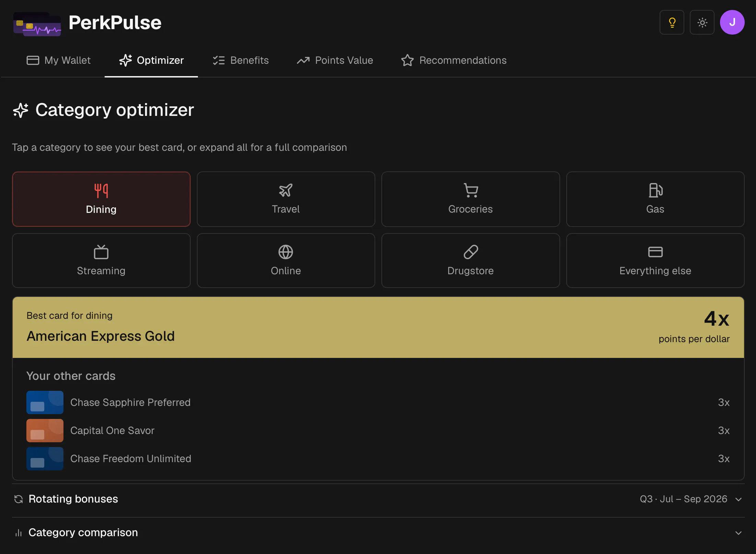Click the Q3 · Jul – Sep 2026 label
The image size is (756, 554).
click(683, 499)
